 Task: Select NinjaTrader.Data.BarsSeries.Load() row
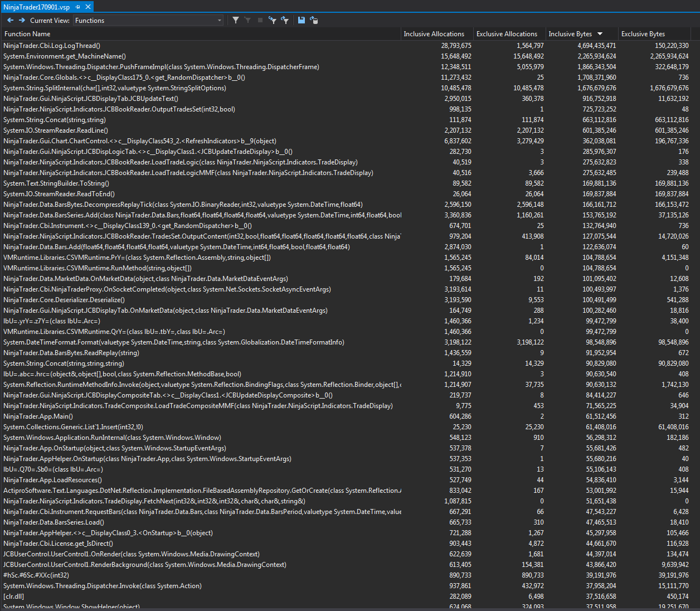pos(346,522)
